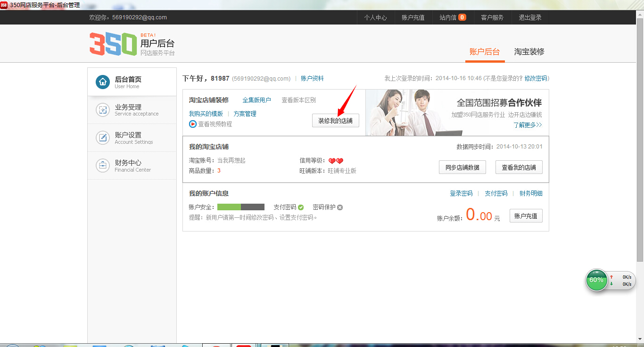Screen dimensions: 644x347
Task: Click the red hearts credit level icon
Action: (x=336, y=161)
